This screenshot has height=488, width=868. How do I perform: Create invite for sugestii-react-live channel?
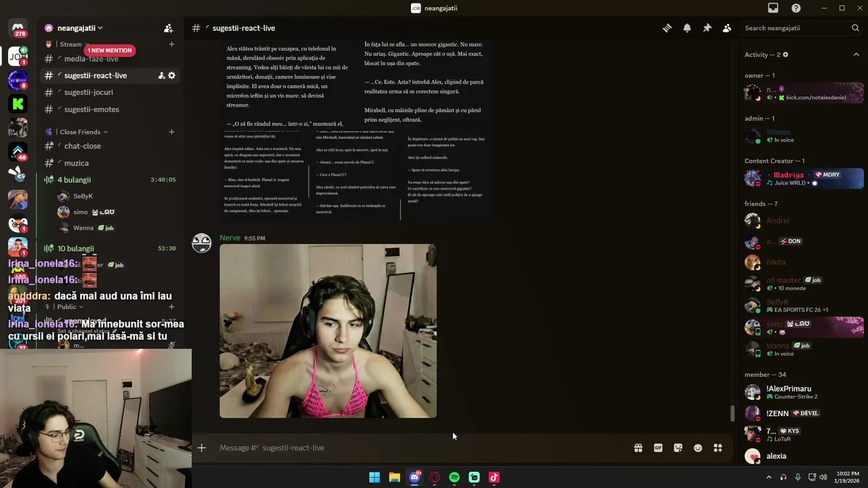coord(161,75)
